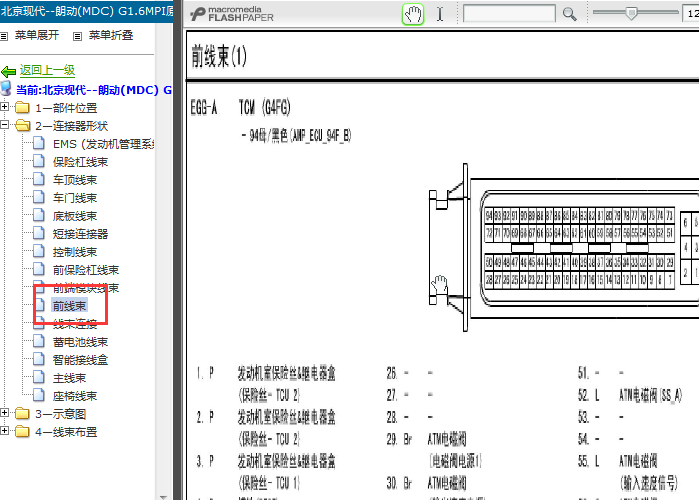
Task: Click the page icon beside 智能接线盒
Action: coord(39,359)
